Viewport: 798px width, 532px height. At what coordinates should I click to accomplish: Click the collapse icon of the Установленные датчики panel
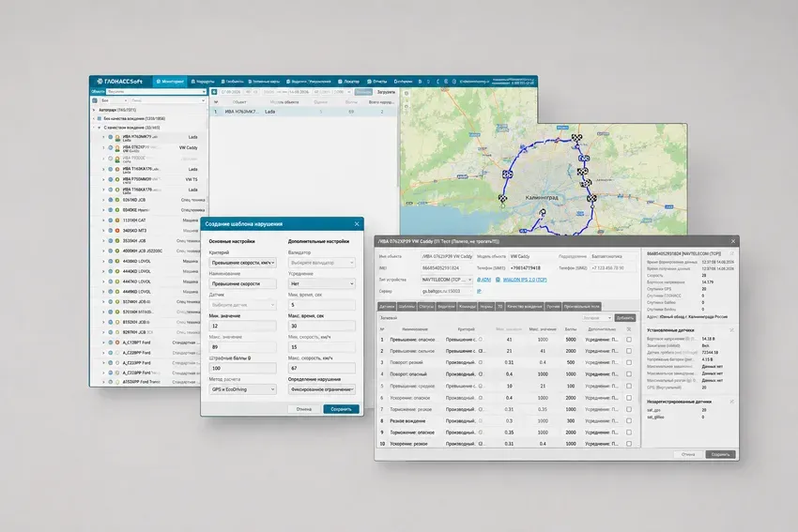tap(732, 330)
